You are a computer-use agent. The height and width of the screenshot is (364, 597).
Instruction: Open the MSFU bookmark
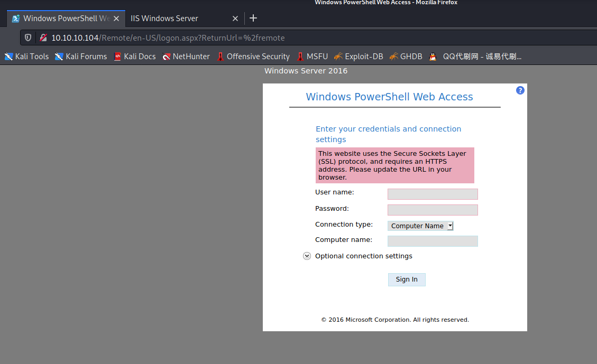(312, 57)
